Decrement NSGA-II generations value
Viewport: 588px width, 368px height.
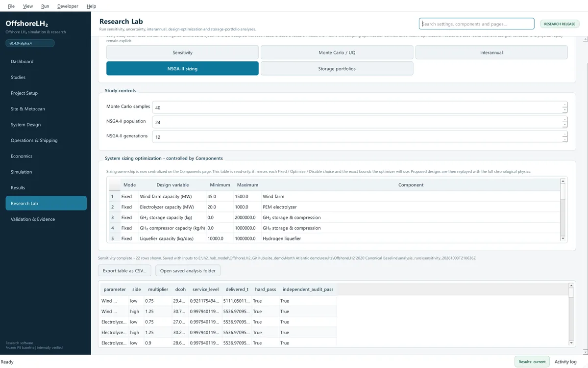pos(564,140)
